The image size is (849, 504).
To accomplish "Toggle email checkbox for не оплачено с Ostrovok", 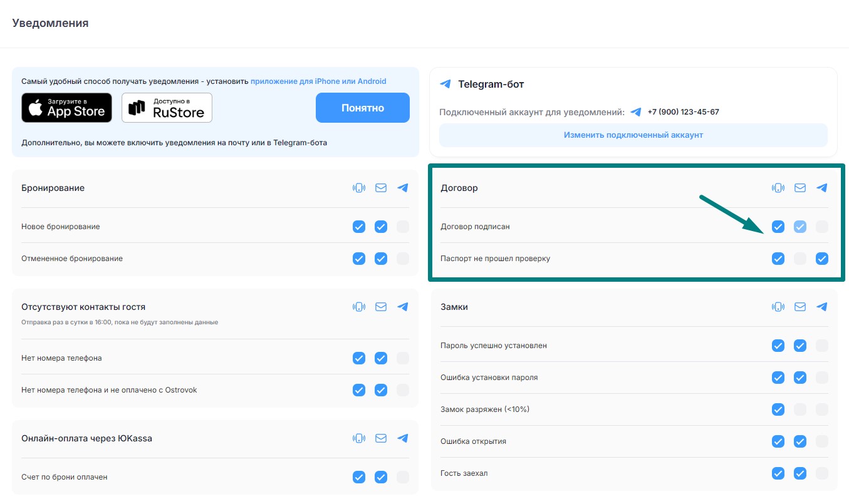I will (381, 390).
